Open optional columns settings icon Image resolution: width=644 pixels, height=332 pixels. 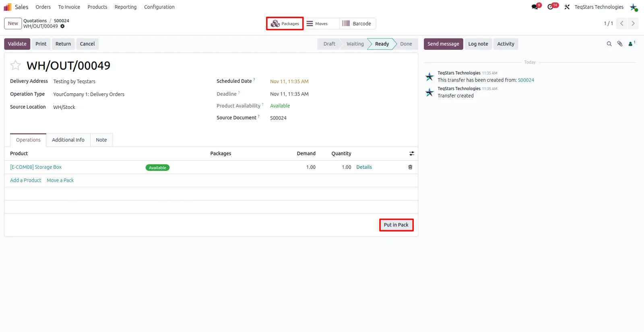tap(412, 154)
